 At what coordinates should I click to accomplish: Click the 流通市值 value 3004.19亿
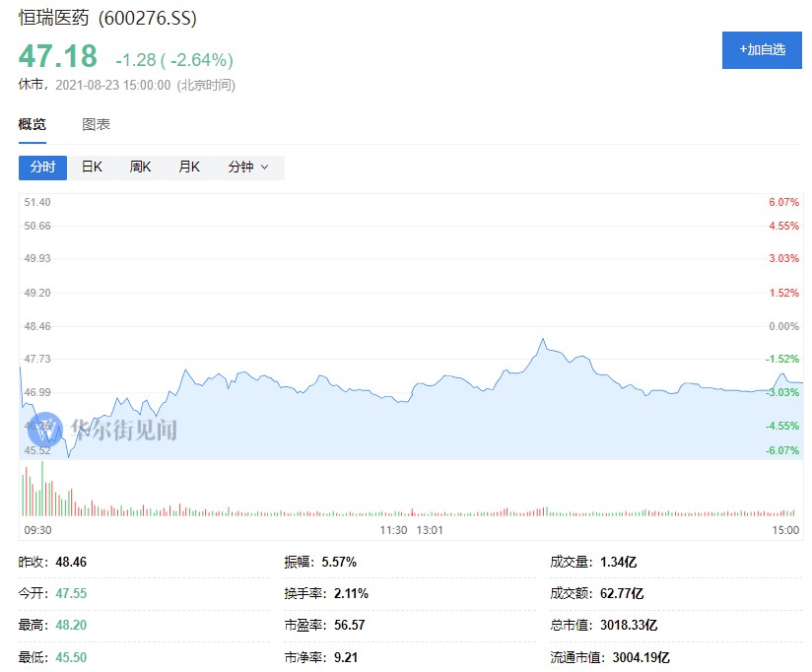[642, 657]
